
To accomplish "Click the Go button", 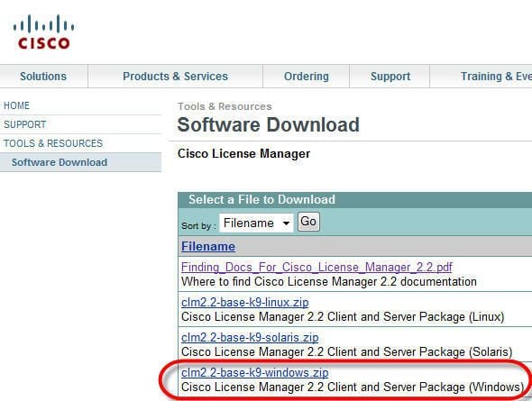I will coord(308,222).
